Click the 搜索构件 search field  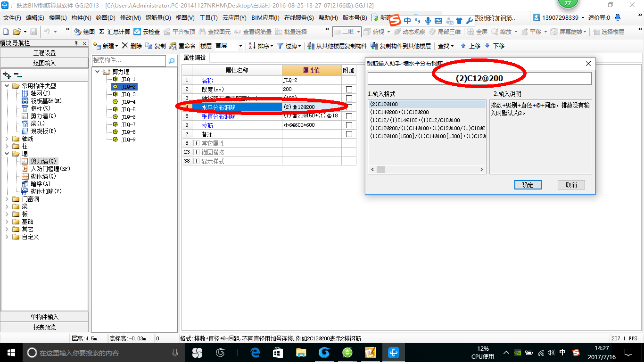point(130,60)
